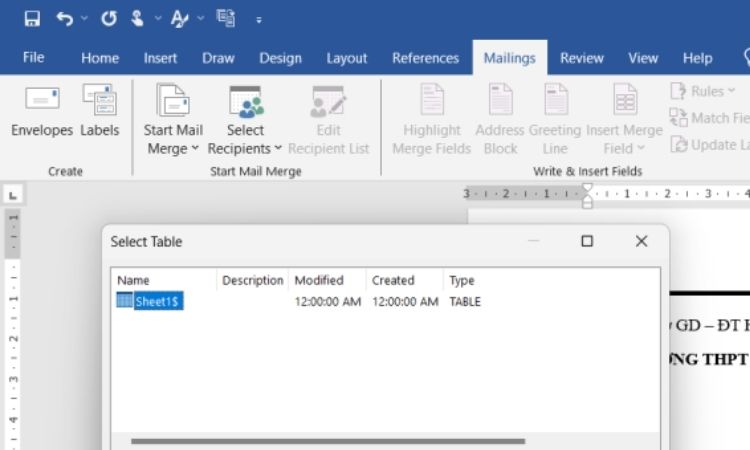Click the Sheet1$ table icon
This screenshot has height=450, width=750.
click(x=124, y=300)
